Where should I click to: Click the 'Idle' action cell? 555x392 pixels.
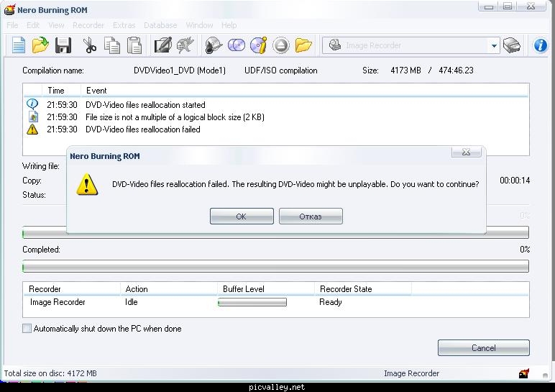[x=132, y=302]
